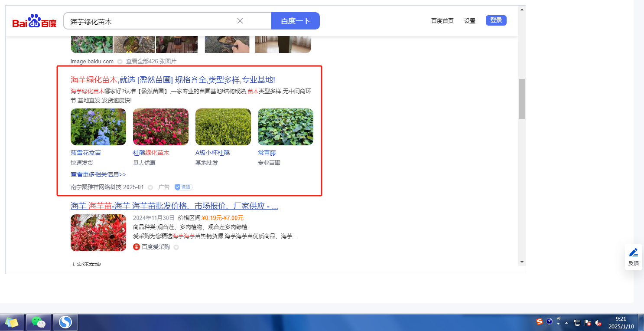The height and width of the screenshot is (331, 644).
Task: Click the 南宁聚雅祥网络科技 advertiser name
Action: click(96, 187)
